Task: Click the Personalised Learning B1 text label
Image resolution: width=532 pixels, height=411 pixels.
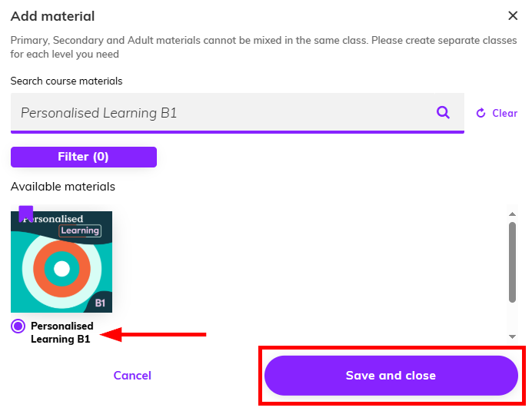Action: pyautogui.click(x=62, y=332)
